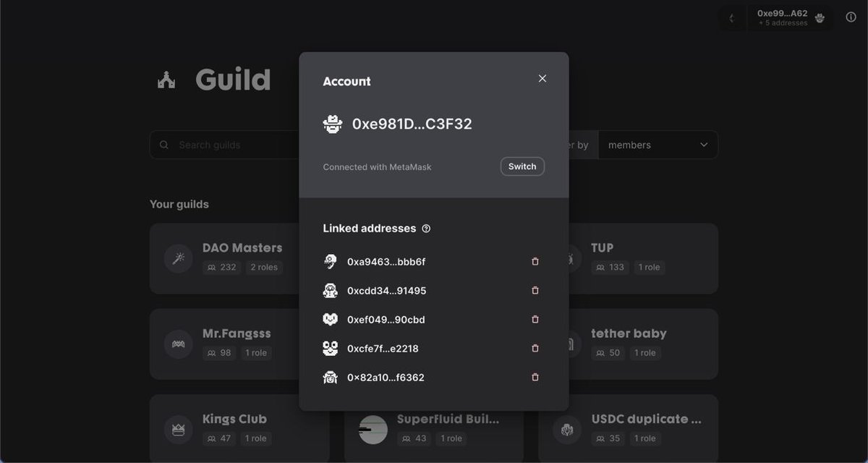Click the USDC duplicate guild icon

pyautogui.click(x=567, y=430)
